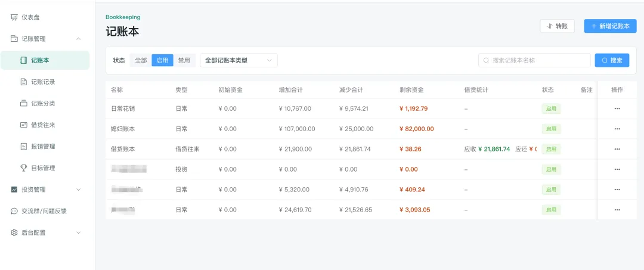Click the book icon beside 记账本
This screenshot has width=644, height=270.
click(24, 60)
